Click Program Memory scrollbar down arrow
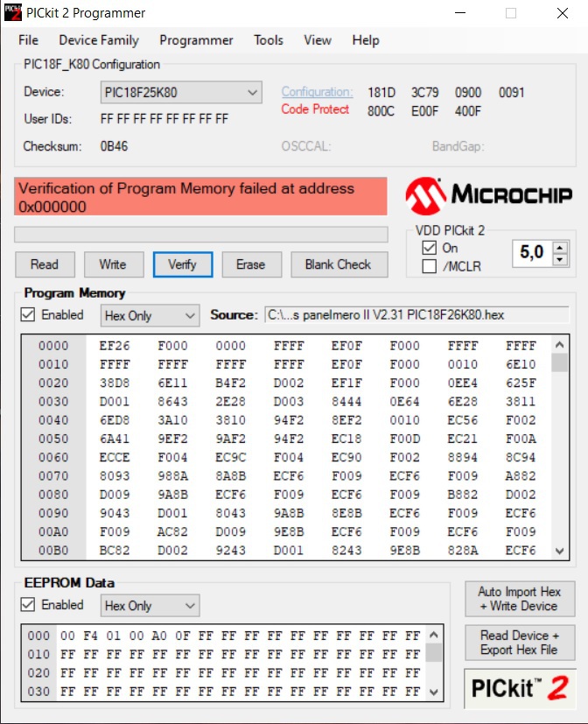The height and width of the screenshot is (724, 588). [560, 551]
